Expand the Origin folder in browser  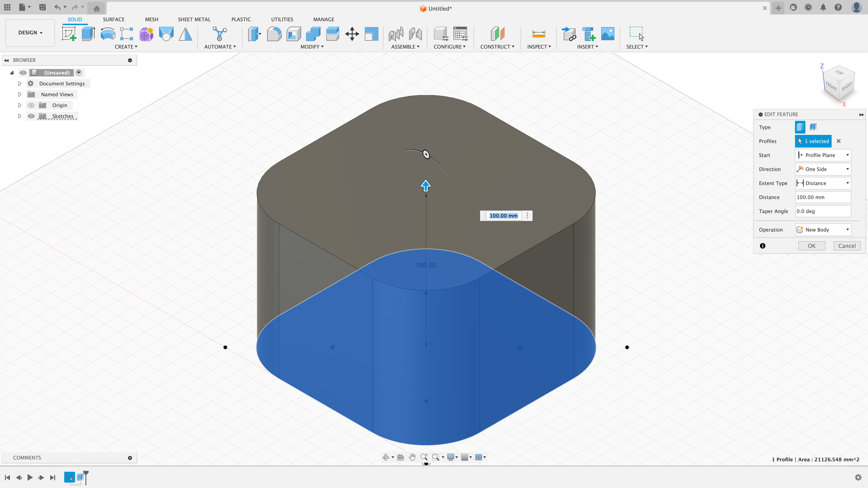tap(20, 105)
